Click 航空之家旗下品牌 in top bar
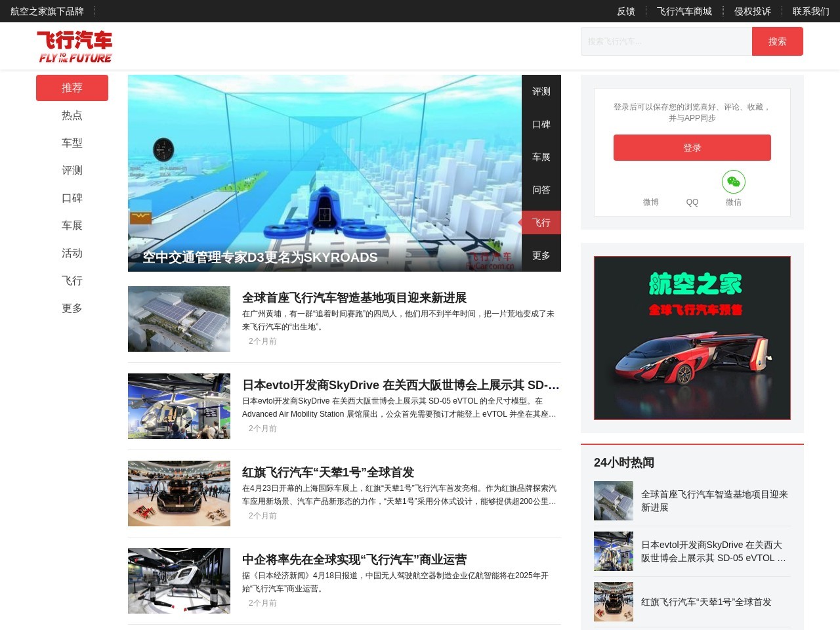Image resolution: width=840 pixels, height=630 pixels. pos(47,11)
